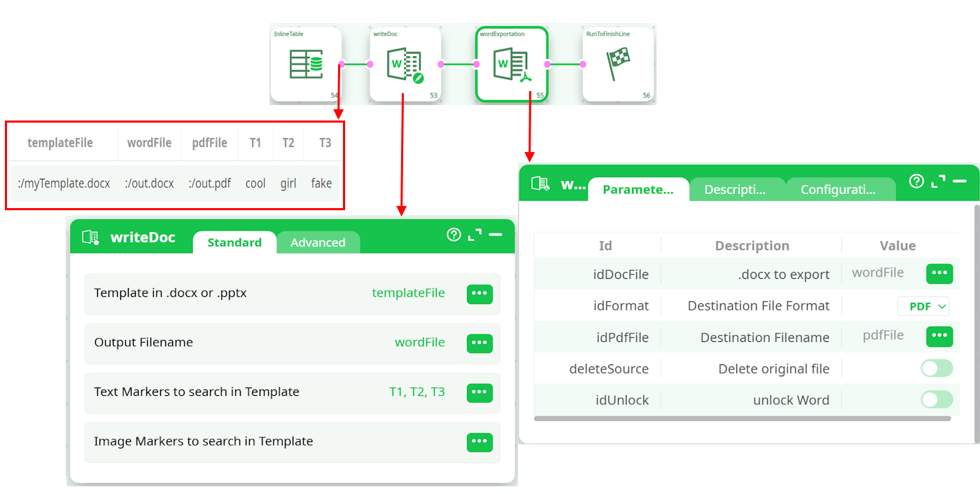This screenshot has width=980, height=494.
Task: Enable the unlock Word switch
Action: pyautogui.click(x=936, y=400)
